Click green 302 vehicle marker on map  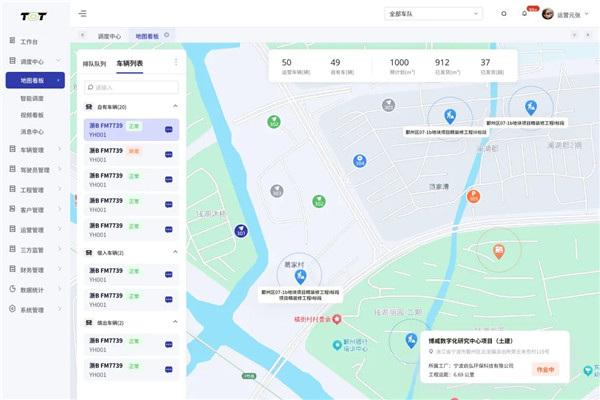click(273, 121)
